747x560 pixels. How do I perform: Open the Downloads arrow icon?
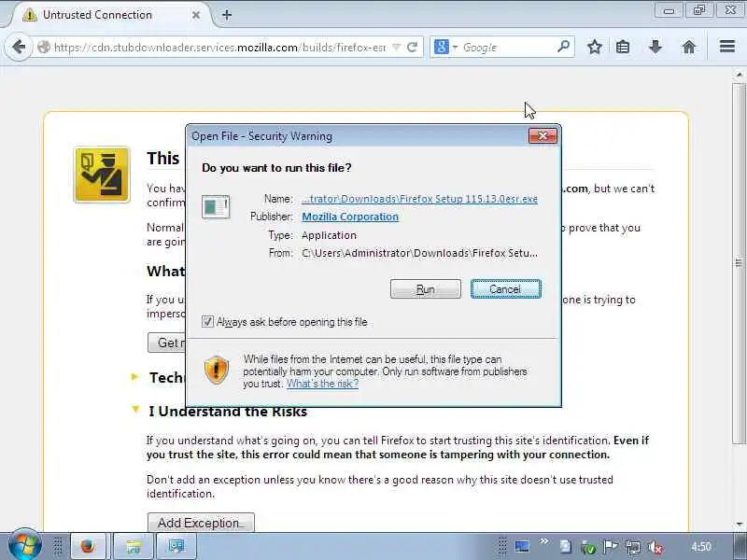coord(655,47)
